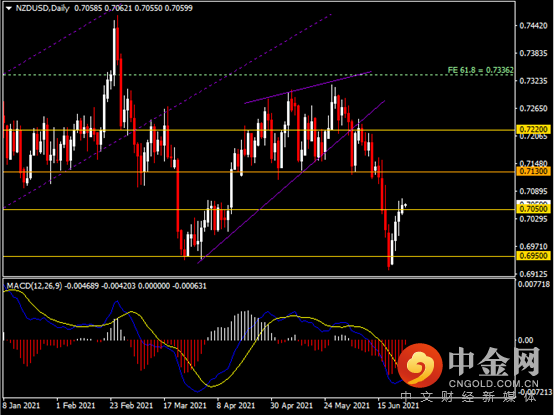Click the 23 Feb 2021 date marker

[x=131, y=405]
